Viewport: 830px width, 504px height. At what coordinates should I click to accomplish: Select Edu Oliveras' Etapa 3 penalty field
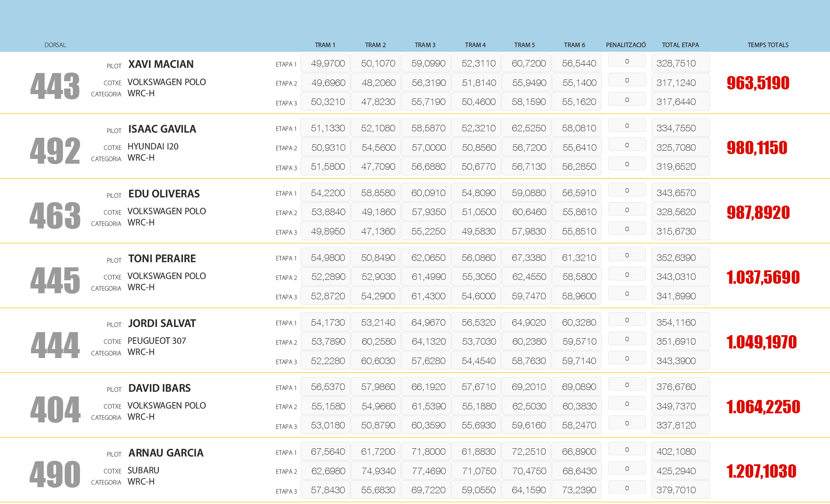click(626, 229)
